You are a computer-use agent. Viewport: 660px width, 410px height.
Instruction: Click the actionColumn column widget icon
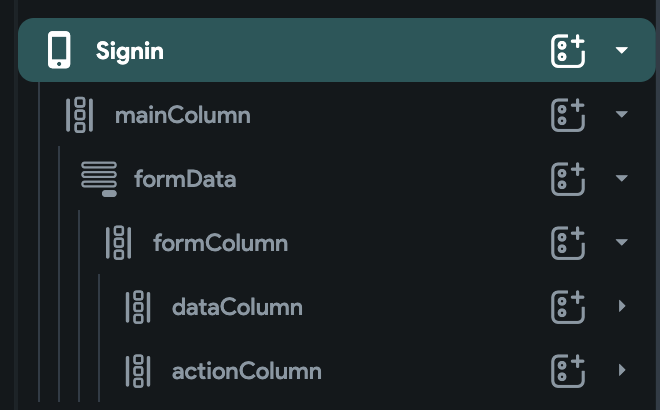137,371
